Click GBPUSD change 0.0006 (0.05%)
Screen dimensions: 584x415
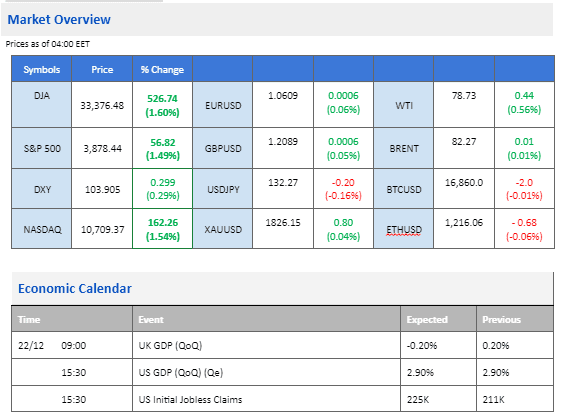coord(343,148)
